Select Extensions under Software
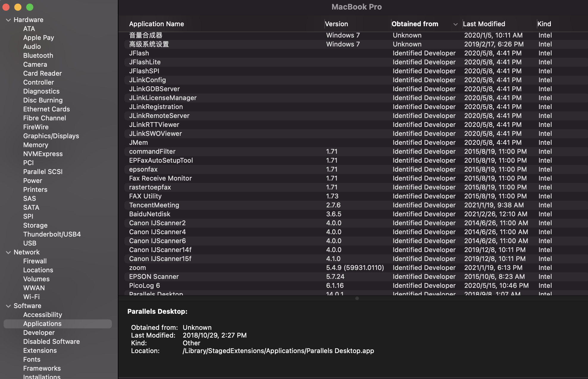 tap(40, 350)
